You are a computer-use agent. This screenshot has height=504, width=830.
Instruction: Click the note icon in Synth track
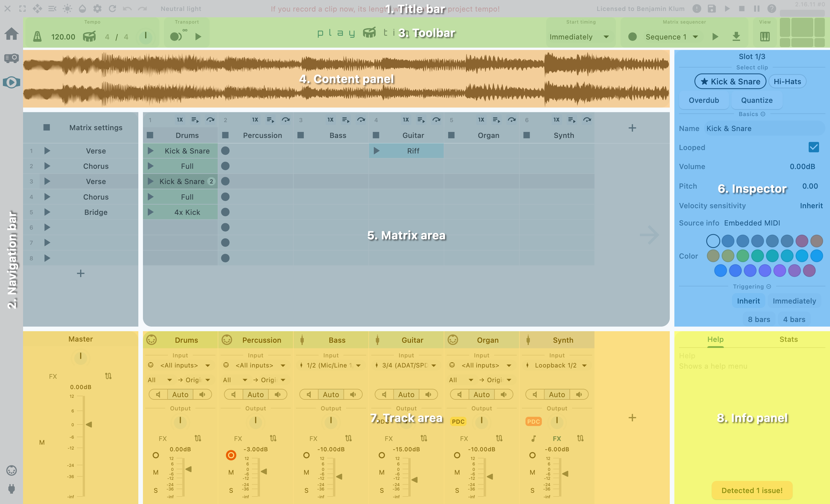(533, 438)
